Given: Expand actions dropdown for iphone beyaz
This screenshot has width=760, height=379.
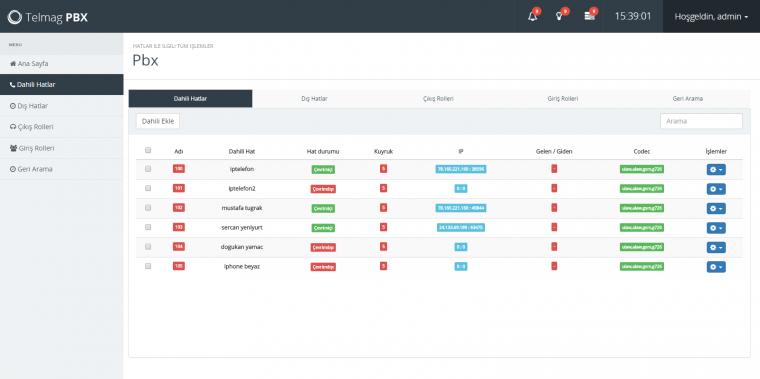Looking at the screenshot, I should (x=716, y=267).
